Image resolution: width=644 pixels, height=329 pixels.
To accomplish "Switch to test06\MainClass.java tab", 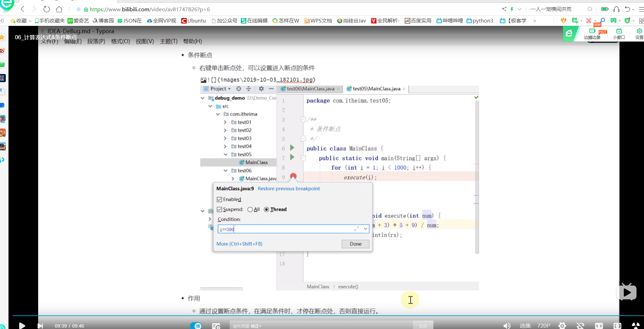I will coord(310,89).
